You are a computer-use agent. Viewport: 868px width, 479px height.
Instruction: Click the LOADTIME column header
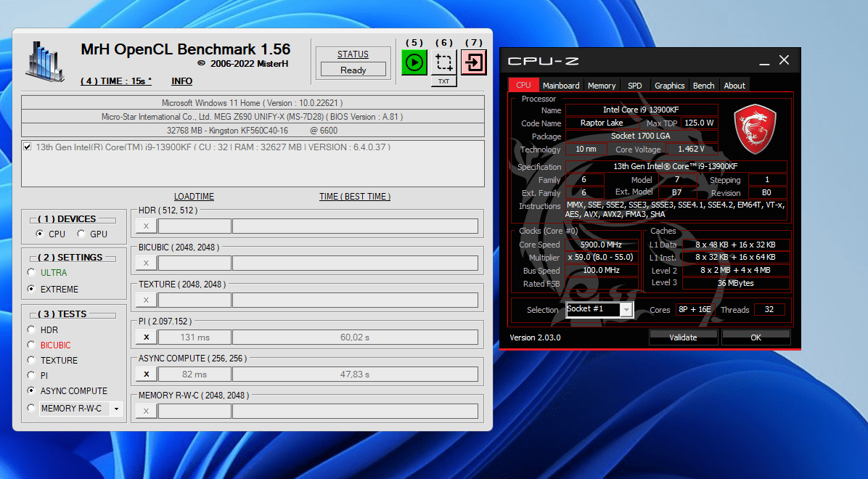[x=194, y=197]
